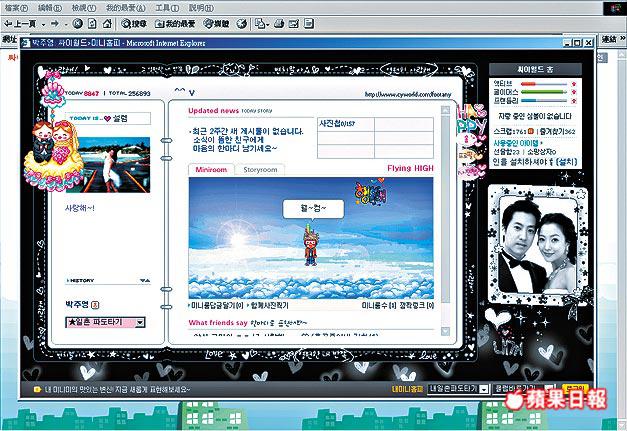Screen dimensions: 627x431
Task: Open 我的最愛 favorites toolbar button
Action: (175, 24)
